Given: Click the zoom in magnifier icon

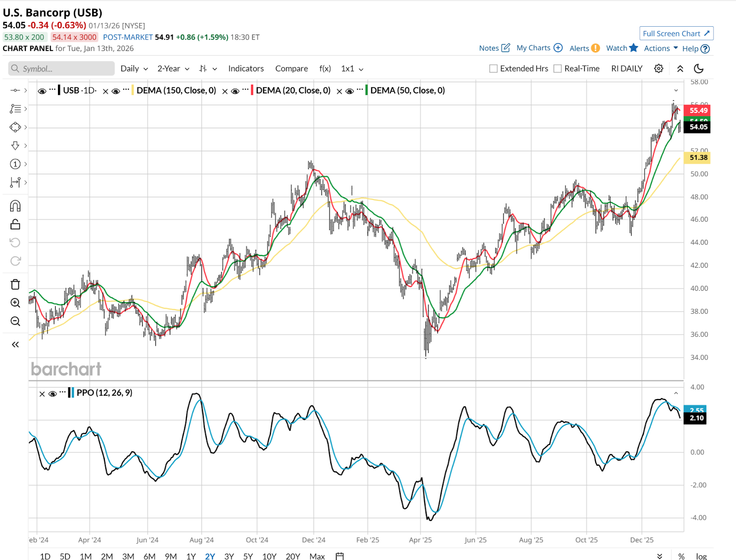Looking at the screenshot, I should click(15, 303).
